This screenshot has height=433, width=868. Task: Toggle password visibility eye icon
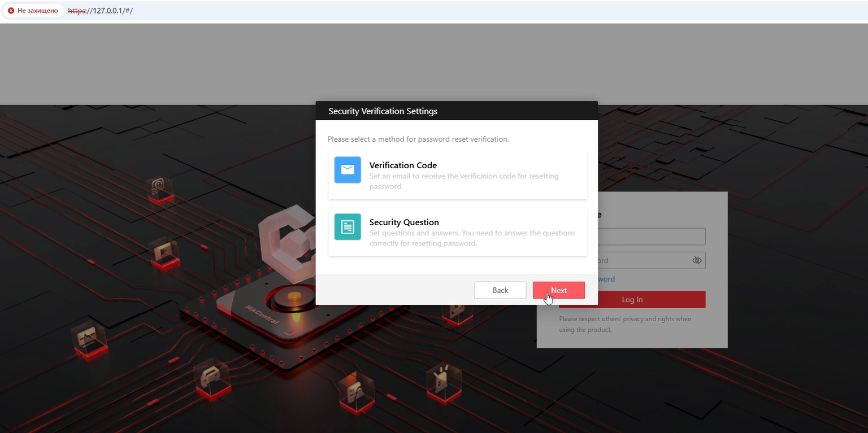[697, 260]
